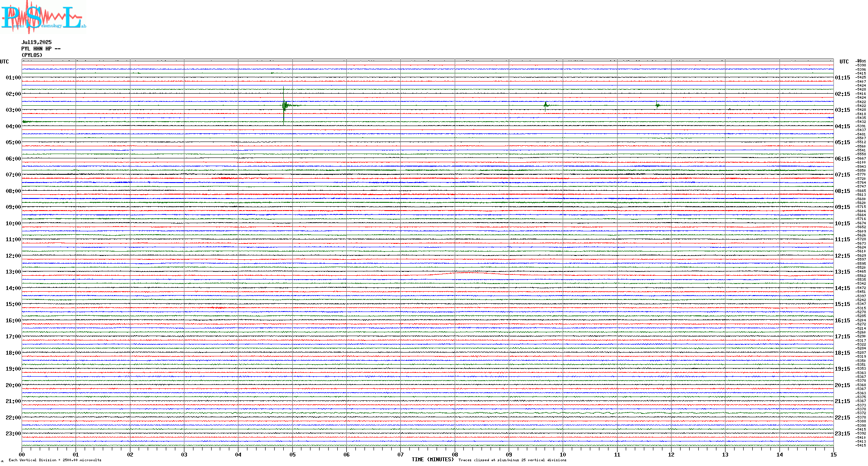Click the 03:00 hour label on left axis
This screenshot has width=868, height=466.
pyautogui.click(x=13, y=110)
